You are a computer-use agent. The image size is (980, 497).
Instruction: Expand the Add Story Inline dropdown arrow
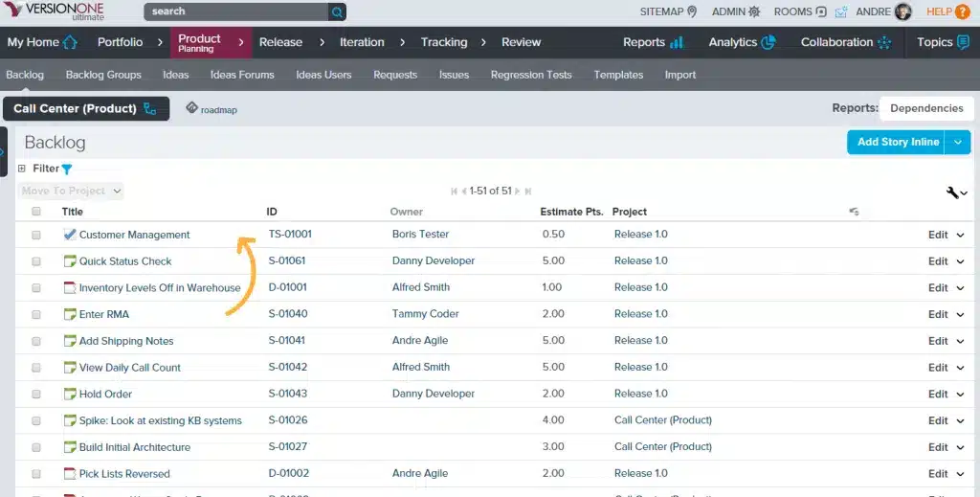(x=958, y=142)
